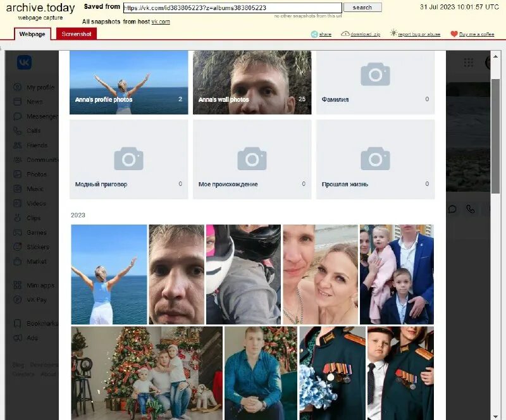The image size is (506, 420).
Task: Open the News sidebar icon
Action: [x=18, y=102]
